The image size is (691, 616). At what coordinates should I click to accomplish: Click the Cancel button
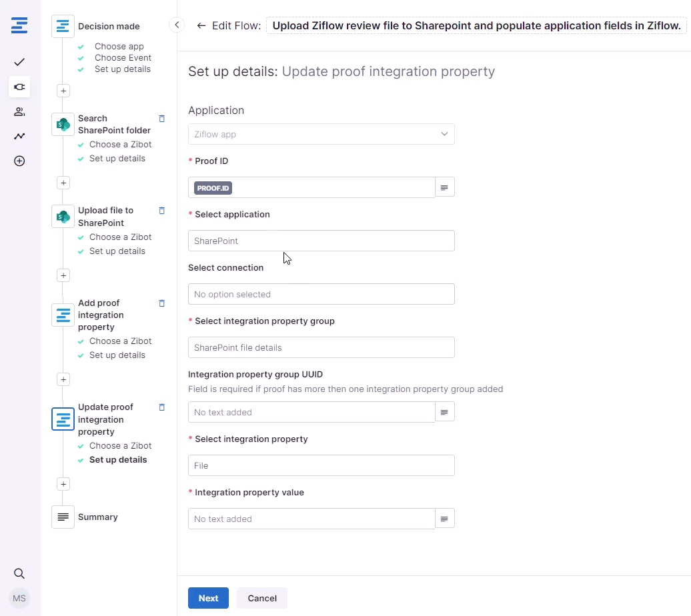point(262,598)
